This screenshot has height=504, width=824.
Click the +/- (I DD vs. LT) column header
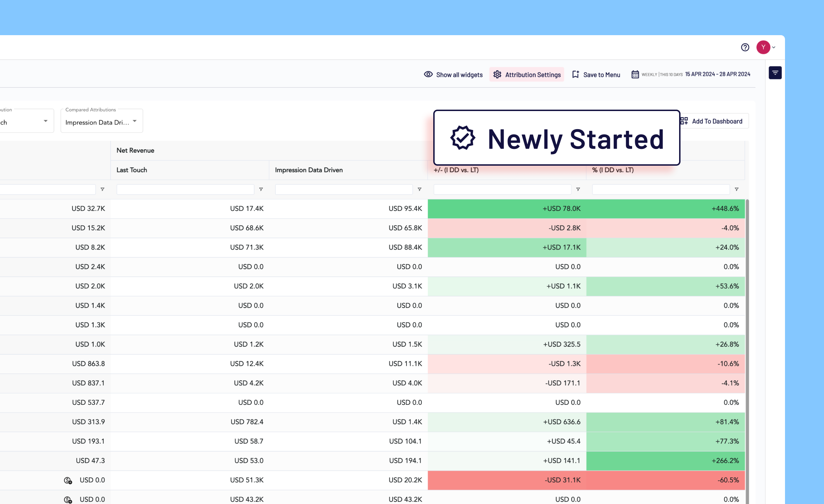456,170
